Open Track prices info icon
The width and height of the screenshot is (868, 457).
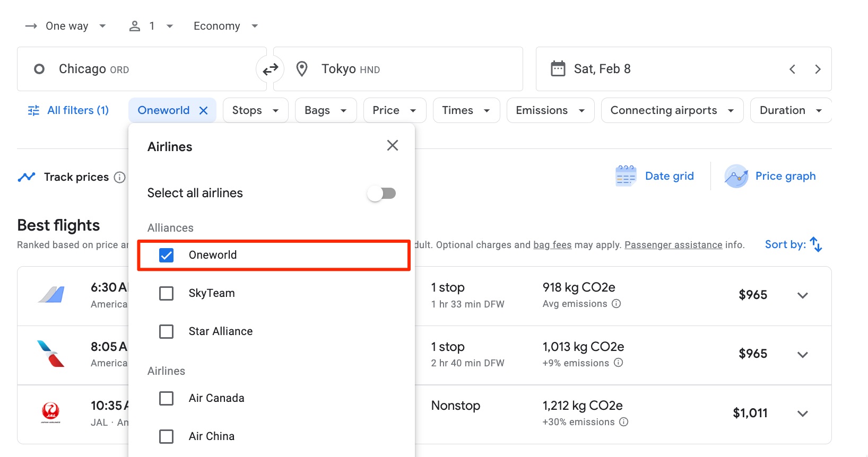point(120,177)
